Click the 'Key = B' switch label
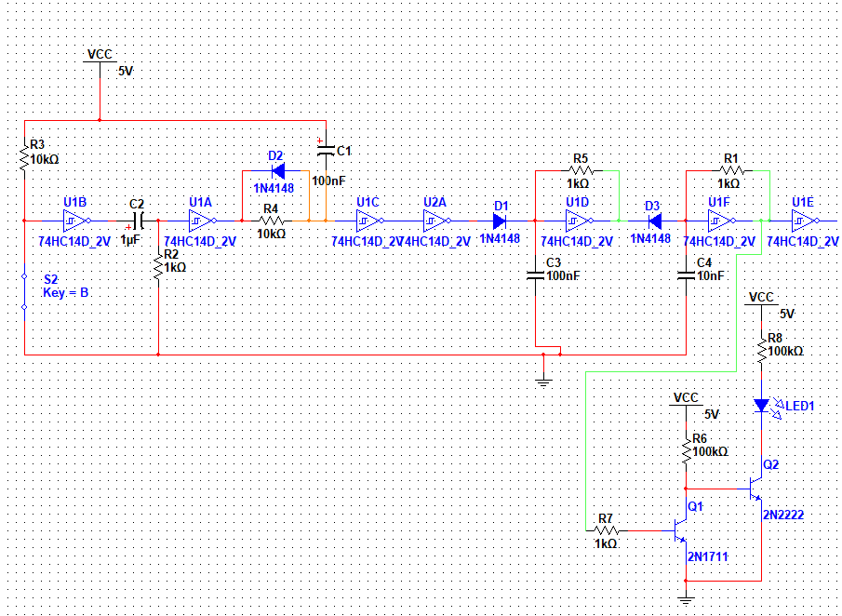Screen dimensions: 842x616 65,293
